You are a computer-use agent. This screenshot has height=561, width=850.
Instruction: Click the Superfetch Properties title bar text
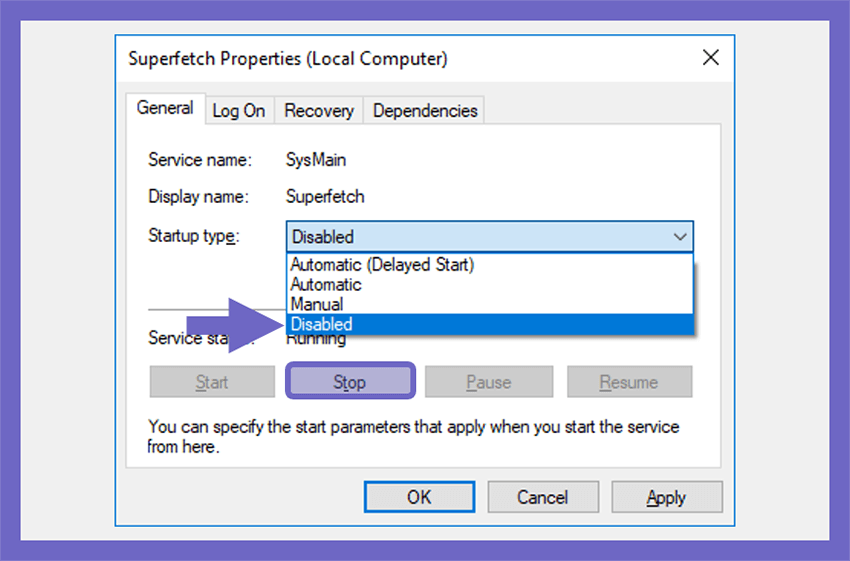(288, 59)
